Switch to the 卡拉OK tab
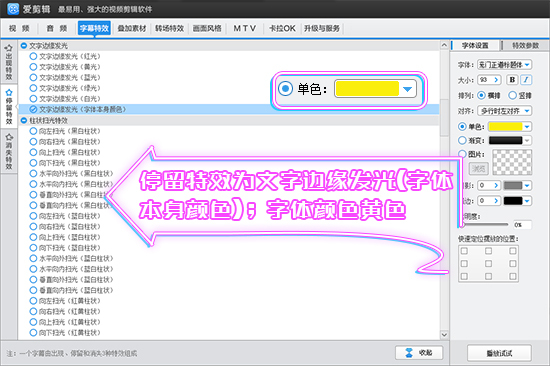550x366 pixels. click(x=282, y=28)
